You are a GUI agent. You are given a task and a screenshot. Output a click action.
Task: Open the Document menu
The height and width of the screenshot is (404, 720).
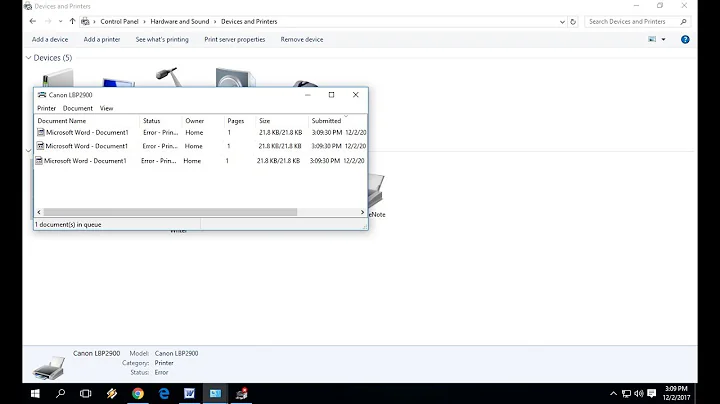[x=78, y=108]
